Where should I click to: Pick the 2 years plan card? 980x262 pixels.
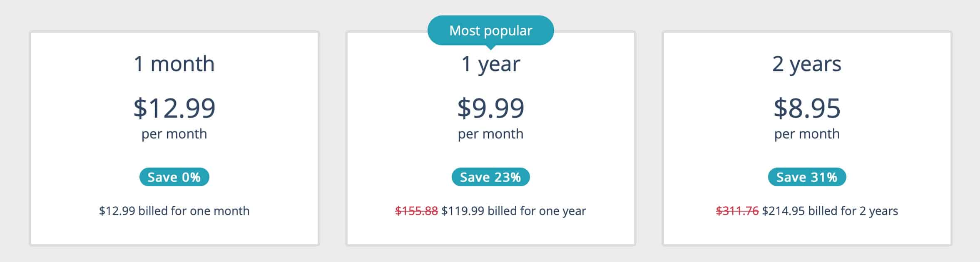coord(807,138)
